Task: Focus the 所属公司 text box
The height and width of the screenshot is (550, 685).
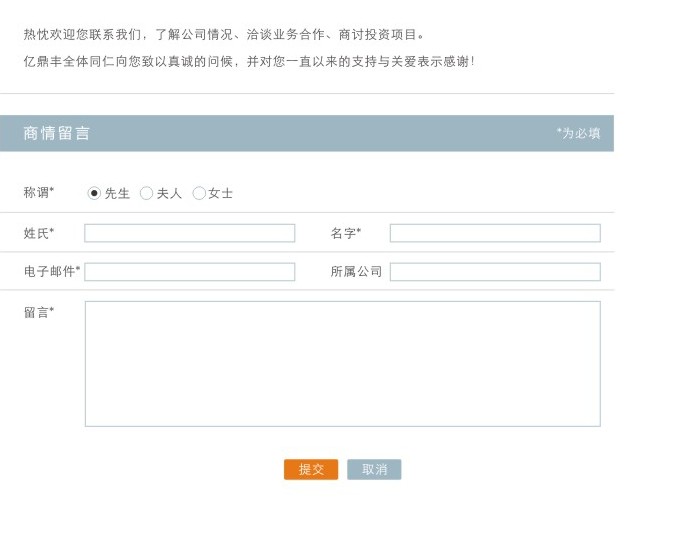Action: 495,272
